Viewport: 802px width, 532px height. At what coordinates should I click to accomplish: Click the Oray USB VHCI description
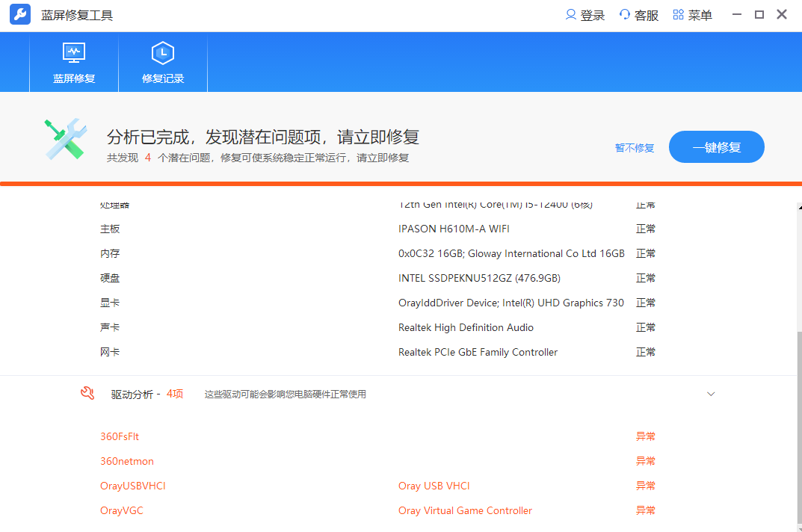point(434,486)
